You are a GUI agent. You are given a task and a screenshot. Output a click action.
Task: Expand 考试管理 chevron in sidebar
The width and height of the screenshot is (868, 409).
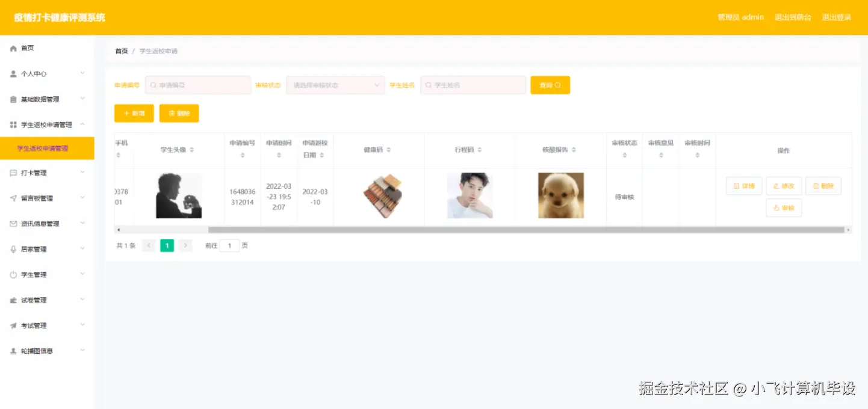[82, 325]
